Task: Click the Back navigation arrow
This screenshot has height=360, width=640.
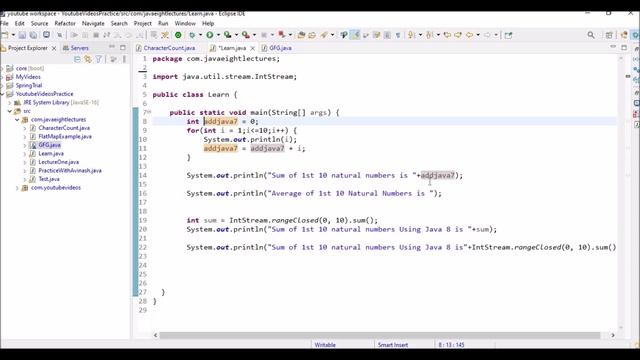Action: (469, 35)
